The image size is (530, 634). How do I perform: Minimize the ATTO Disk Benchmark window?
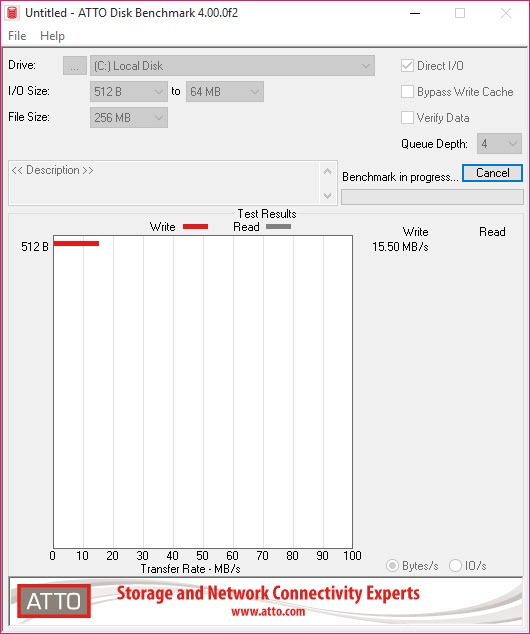coord(415,13)
